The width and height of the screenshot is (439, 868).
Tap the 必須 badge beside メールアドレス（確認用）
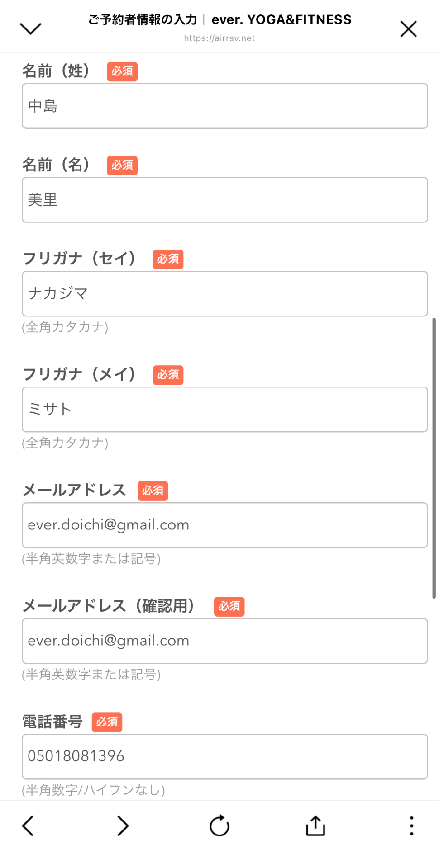pyautogui.click(x=229, y=606)
